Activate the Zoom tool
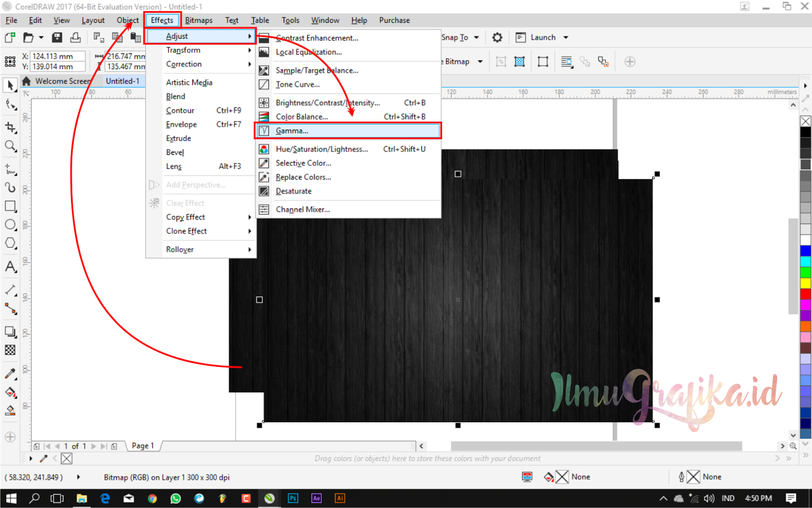The image size is (812, 508). pyautogui.click(x=10, y=146)
